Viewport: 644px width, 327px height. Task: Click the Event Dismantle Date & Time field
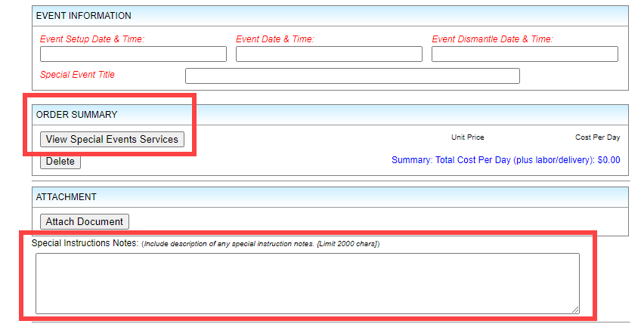(525, 54)
